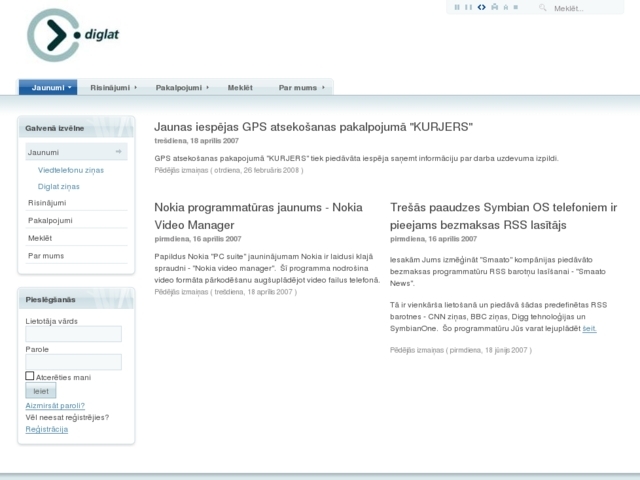
Task: Switch to fluid width with the angle-brackets icon
Action: pyautogui.click(x=481, y=7)
